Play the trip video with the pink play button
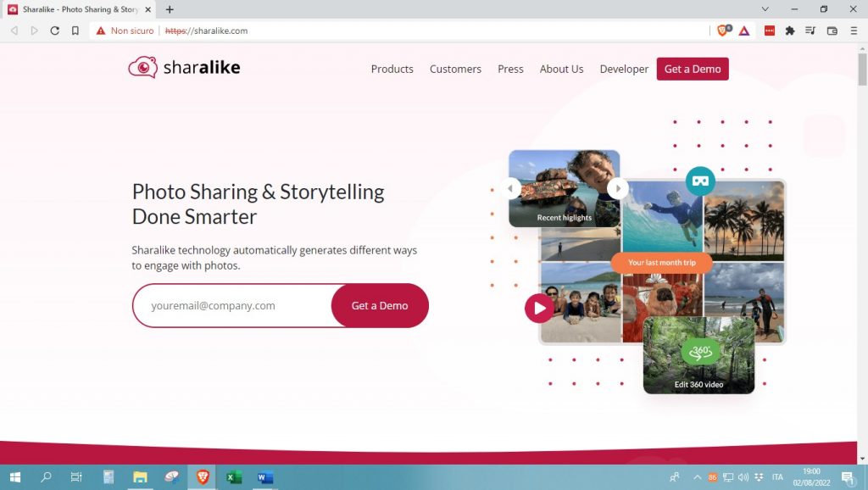The width and height of the screenshot is (868, 490). [540, 309]
